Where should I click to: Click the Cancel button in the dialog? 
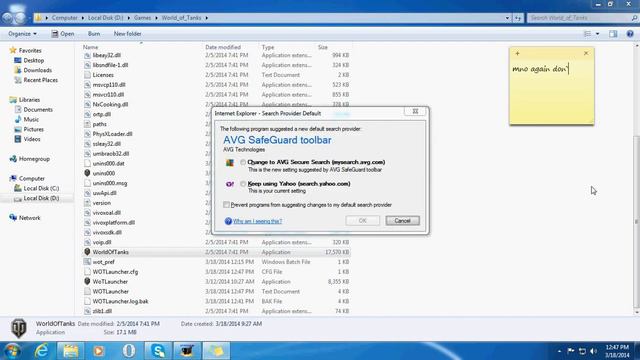(402, 221)
